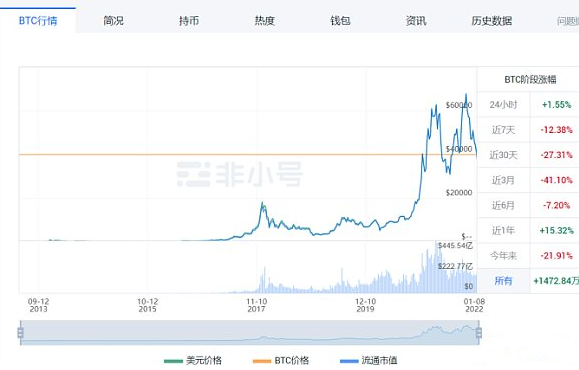Image resolution: width=579 pixels, height=370 pixels.
Task: Open the 钱包 tab
Action: [340, 21]
